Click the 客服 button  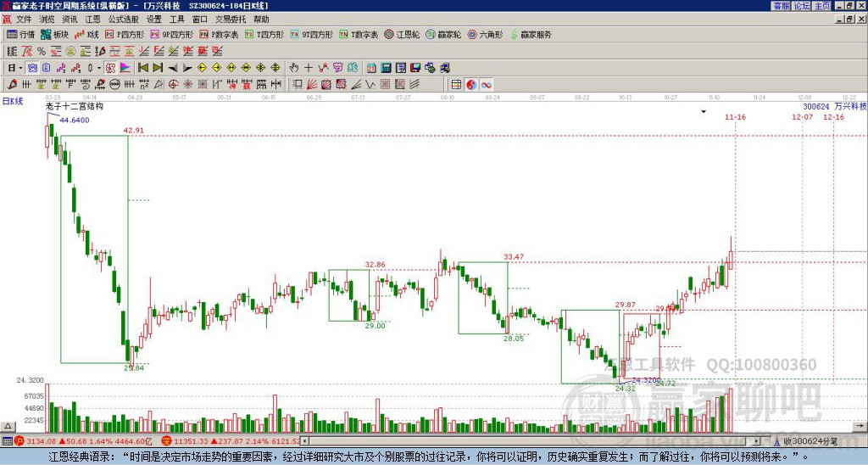click(781, 6)
